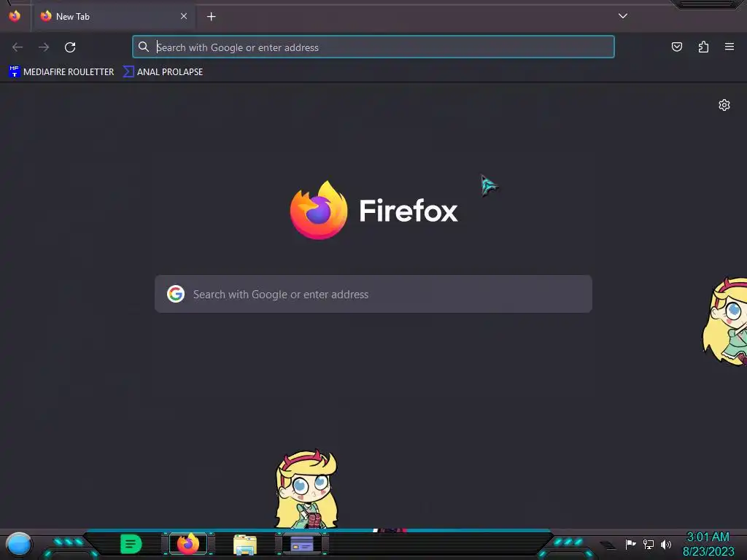
Task: Click the Star Butterfly desktop pet above the taskbar
Action: pyautogui.click(x=306, y=489)
